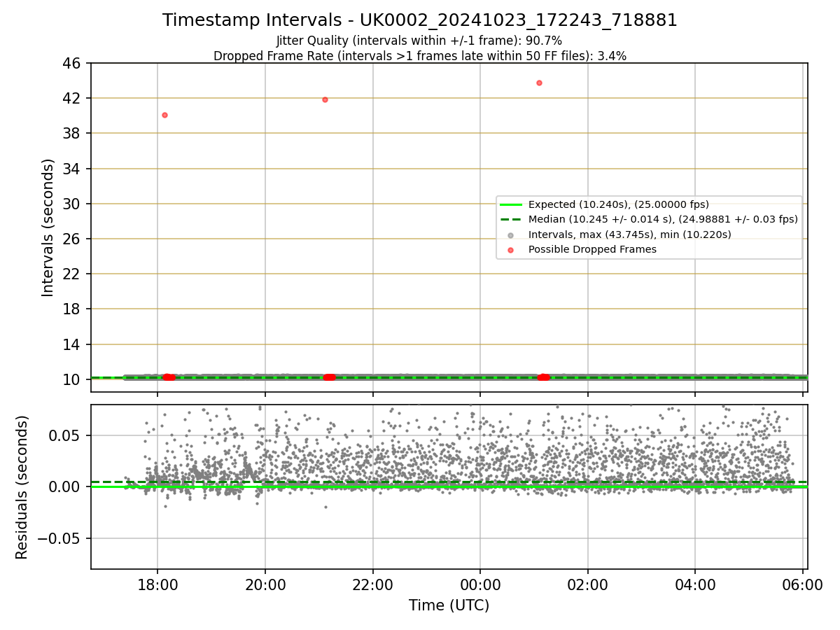
Task: Click the red cluster near 18:00 on baseline
Action: point(169,377)
